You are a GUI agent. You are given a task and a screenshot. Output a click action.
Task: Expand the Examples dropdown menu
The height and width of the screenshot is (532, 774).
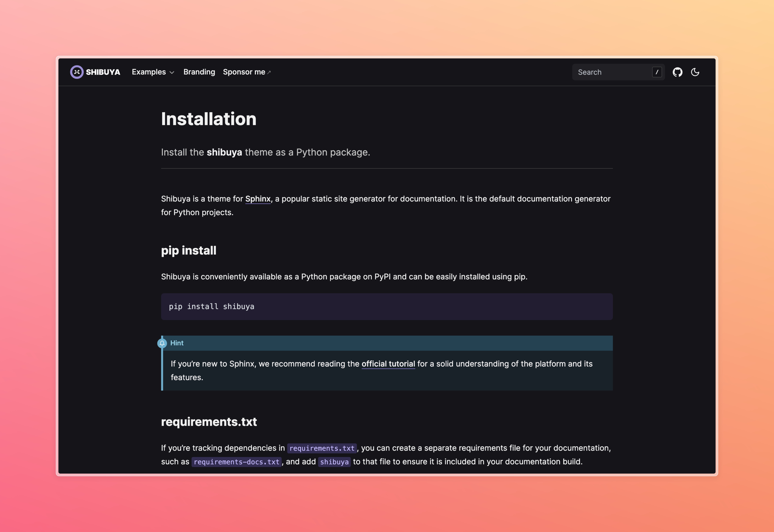pos(153,72)
